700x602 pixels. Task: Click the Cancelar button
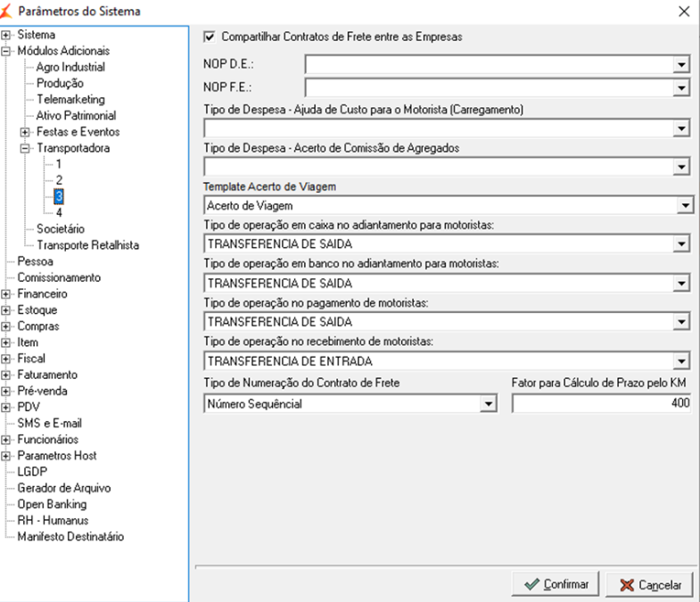[x=650, y=584]
